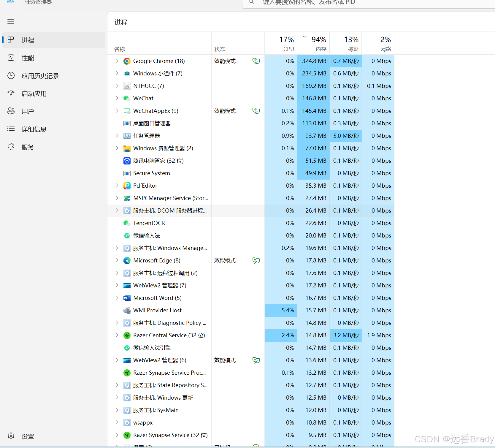Expand the Windows 小组件 (7) group
495x448 pixels.
point(117,73)
